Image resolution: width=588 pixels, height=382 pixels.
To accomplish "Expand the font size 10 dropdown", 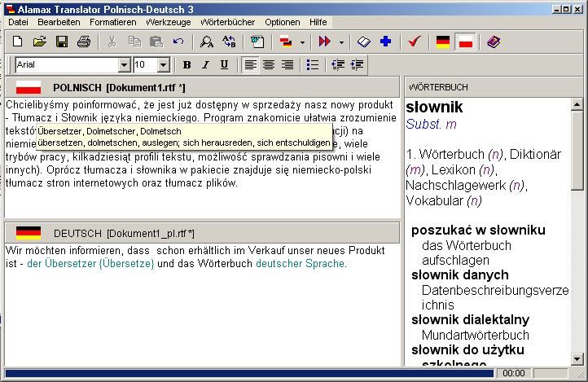I will (163, 65).
